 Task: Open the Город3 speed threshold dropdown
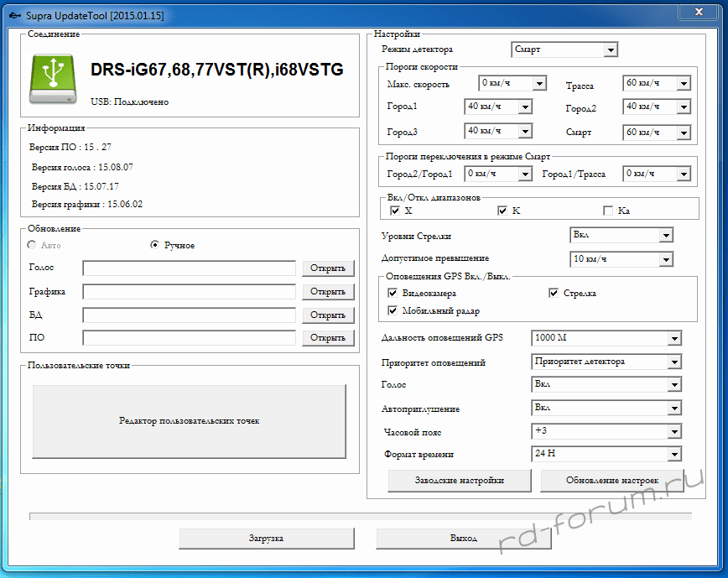(x=498, y=131)
